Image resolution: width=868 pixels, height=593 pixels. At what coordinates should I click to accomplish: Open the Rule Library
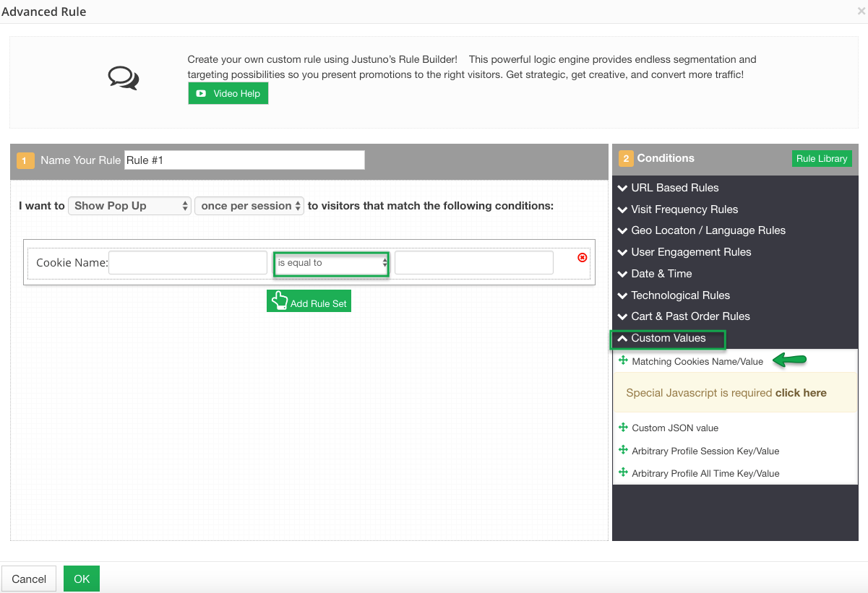(x=821, y=159)
